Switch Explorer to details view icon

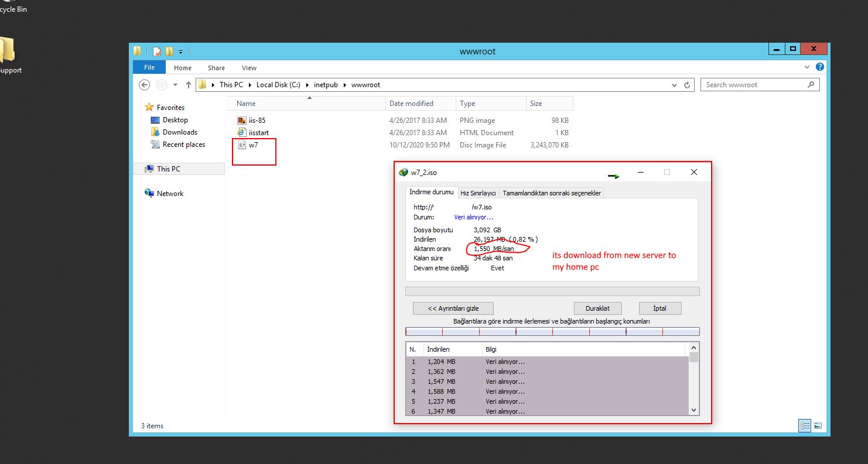coord(805,426)
